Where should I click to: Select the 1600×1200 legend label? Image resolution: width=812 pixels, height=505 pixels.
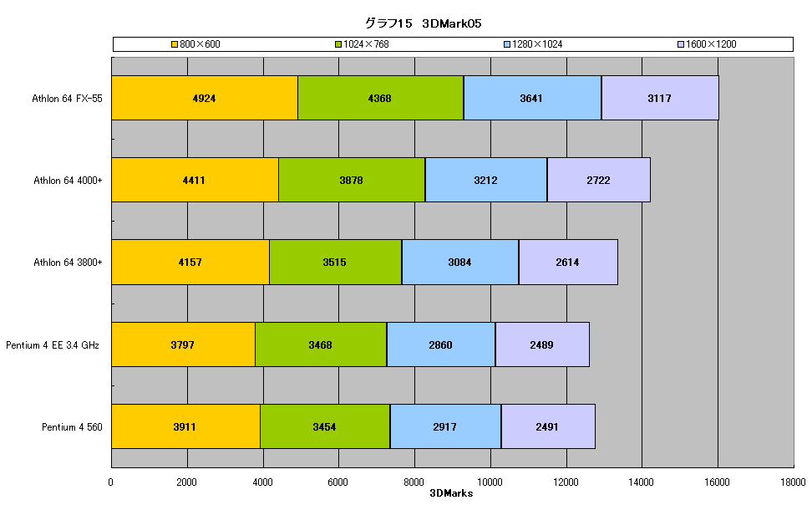(711, 44)
